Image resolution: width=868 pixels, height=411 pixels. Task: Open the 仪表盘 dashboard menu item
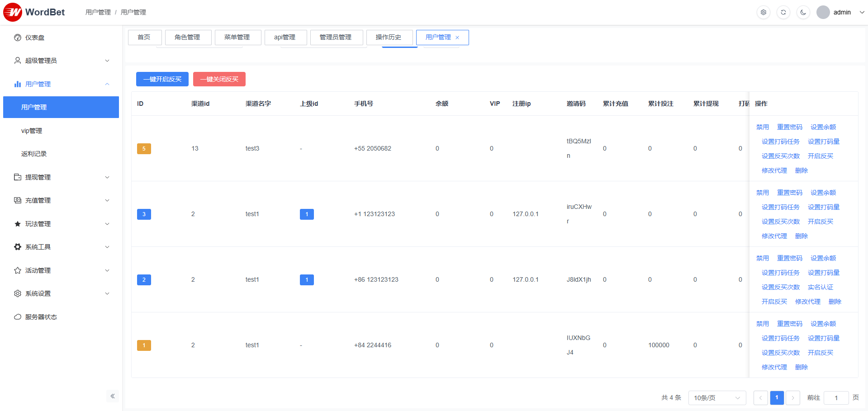coord(35,38)
